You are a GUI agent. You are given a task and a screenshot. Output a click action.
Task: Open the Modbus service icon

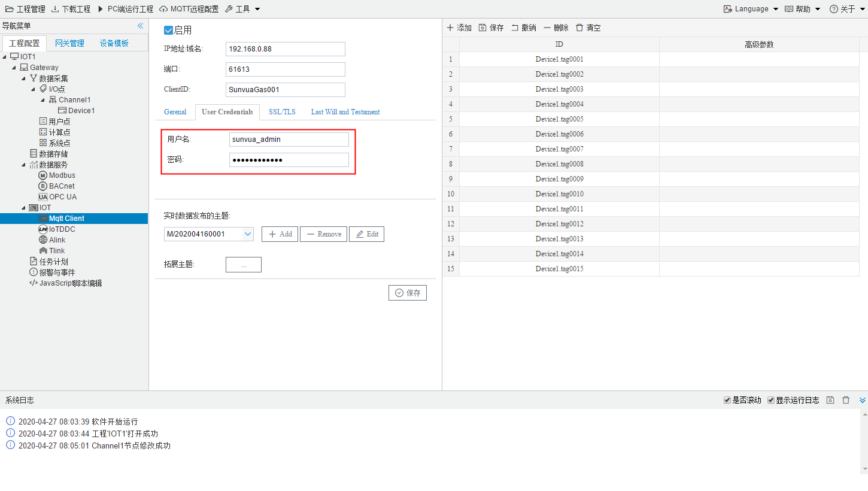pyautogui.click(x=43, y=175)
